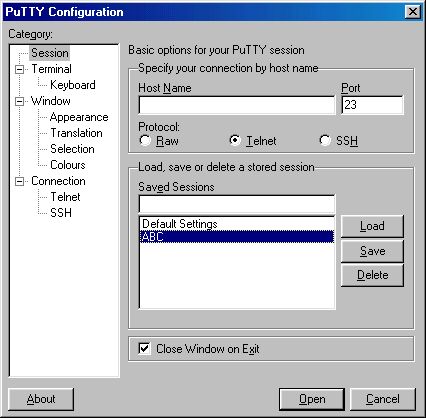Load the selected saved session

click(x=372, y=226)
